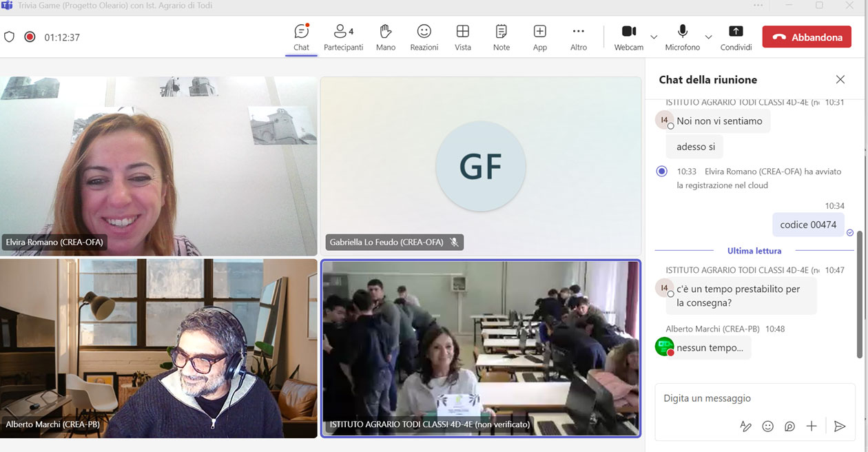This screenshot has height=452, width=868.
Task: Expand the Microfono options dropdown arrow
Action: (708, 37)
